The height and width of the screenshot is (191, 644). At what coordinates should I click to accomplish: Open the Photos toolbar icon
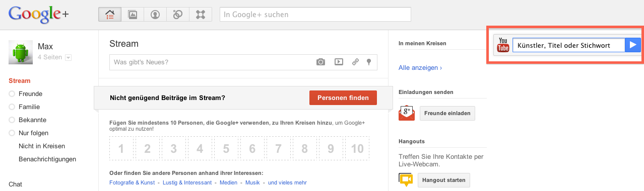pyautogui.click(x=132, y=15)
